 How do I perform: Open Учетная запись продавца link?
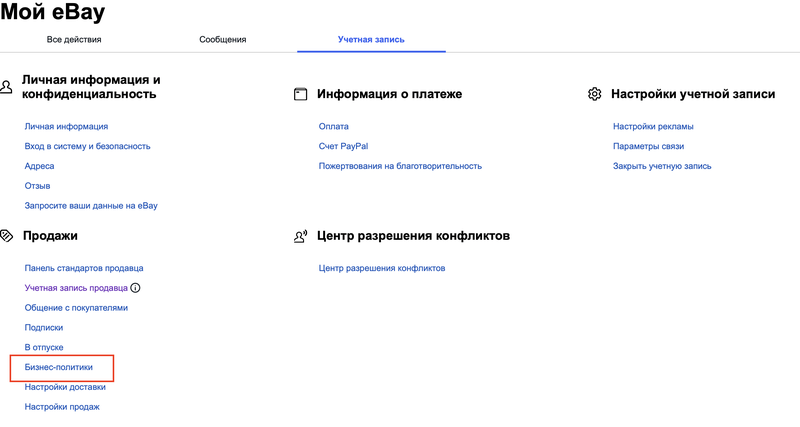(76, 288)
